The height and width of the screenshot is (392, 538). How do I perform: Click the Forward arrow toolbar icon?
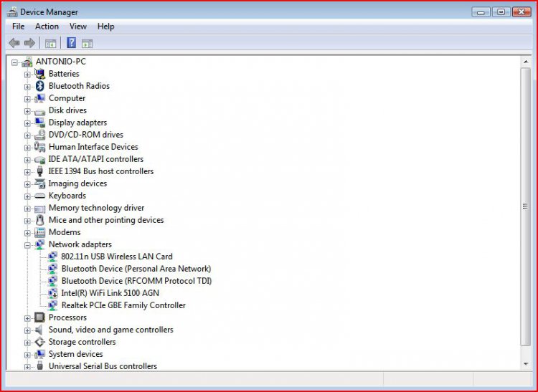29,43
